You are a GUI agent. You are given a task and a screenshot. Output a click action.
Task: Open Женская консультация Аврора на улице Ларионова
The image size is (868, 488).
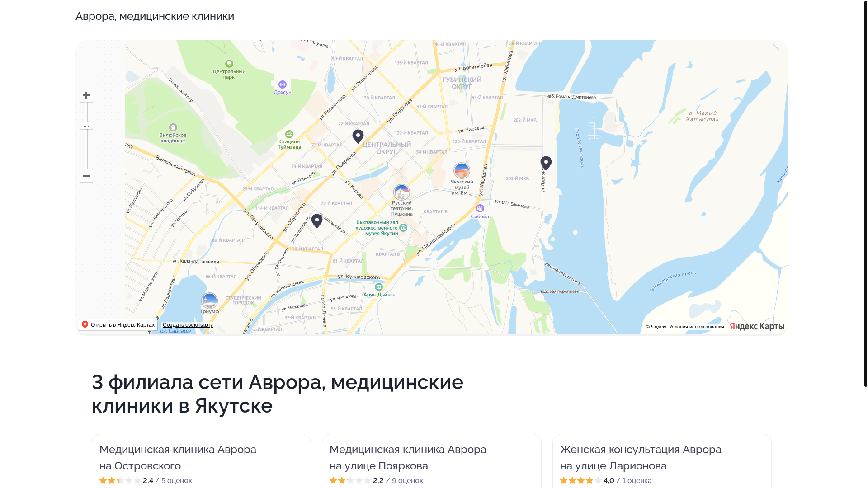point(641,457)
